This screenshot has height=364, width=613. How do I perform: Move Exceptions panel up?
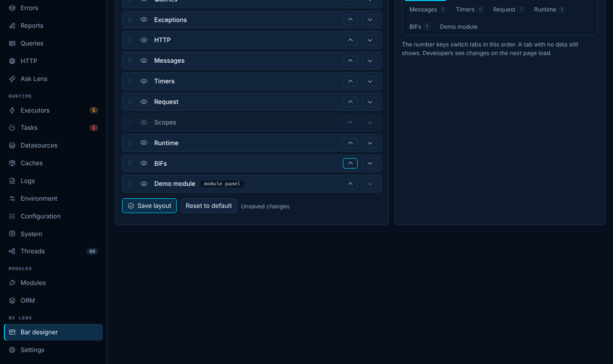click(350, 20)
